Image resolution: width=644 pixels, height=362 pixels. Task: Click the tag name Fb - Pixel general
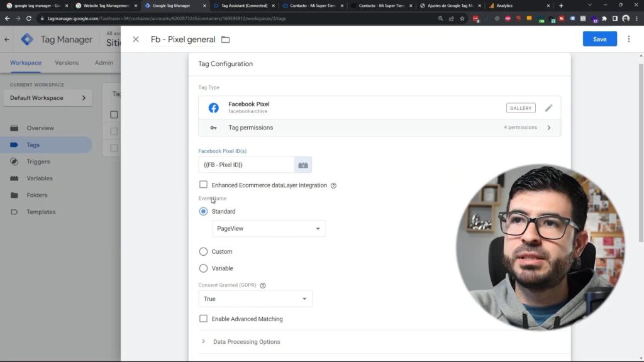[x=183, y=40]
